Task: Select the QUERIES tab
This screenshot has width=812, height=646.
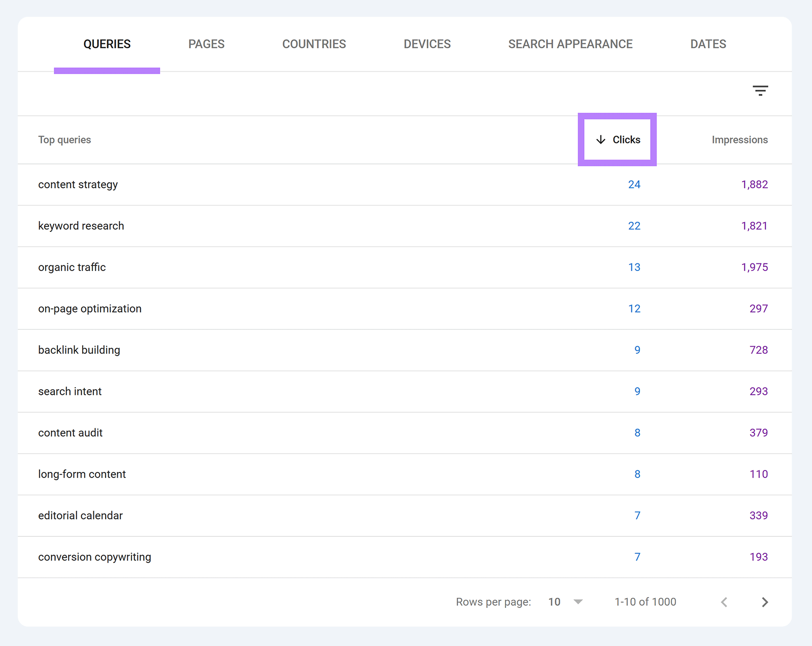Action: pos(107,44)
